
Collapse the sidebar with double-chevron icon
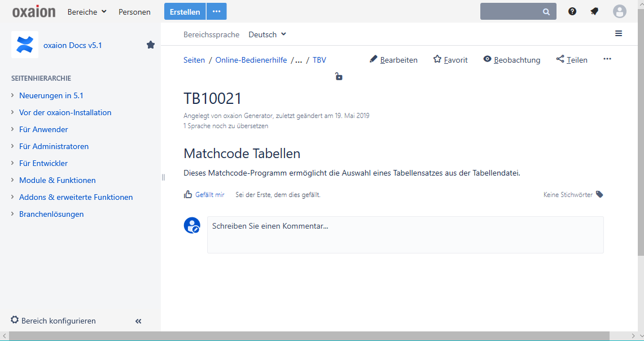point(138,321)
